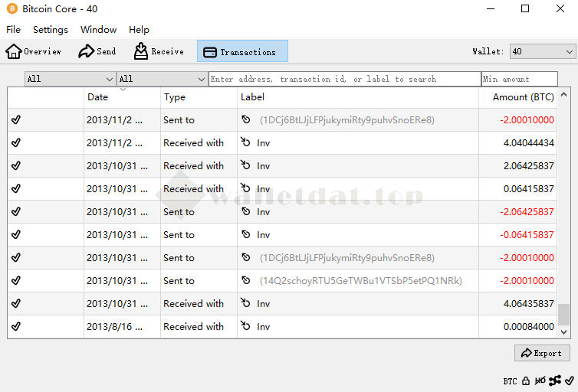Click the network connections icon

tap(554, 381)
